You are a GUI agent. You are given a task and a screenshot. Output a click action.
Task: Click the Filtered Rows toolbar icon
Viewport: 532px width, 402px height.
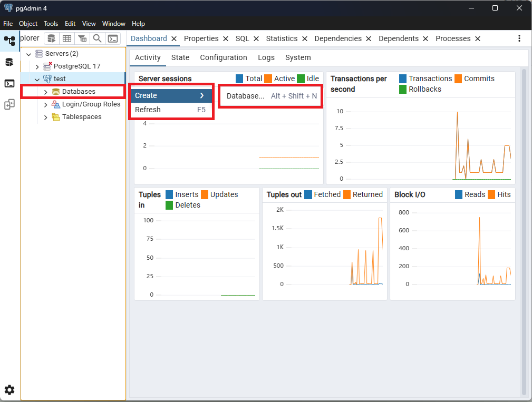coord(82,38)
